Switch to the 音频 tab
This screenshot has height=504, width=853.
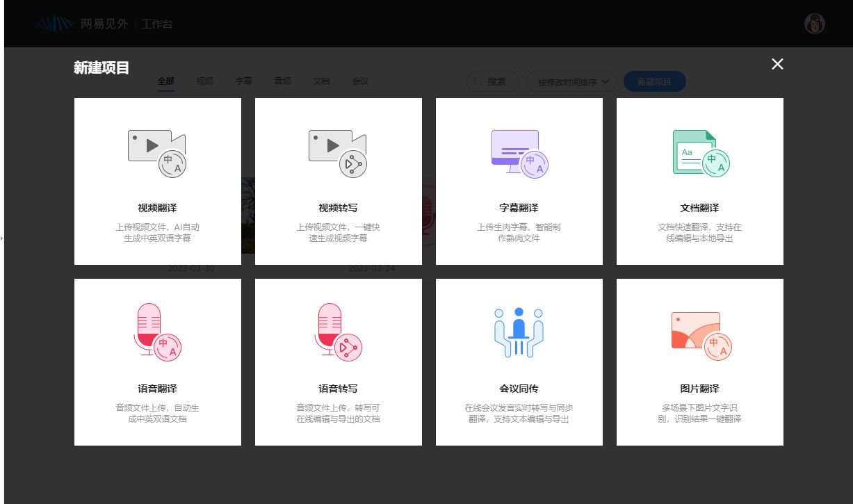tap(283, 81)
